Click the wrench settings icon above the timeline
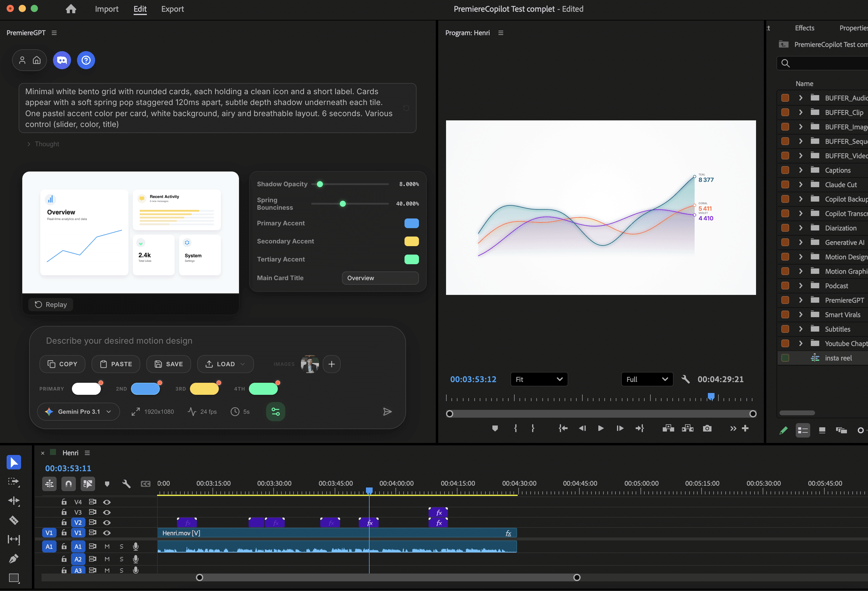 coord(126,484)
